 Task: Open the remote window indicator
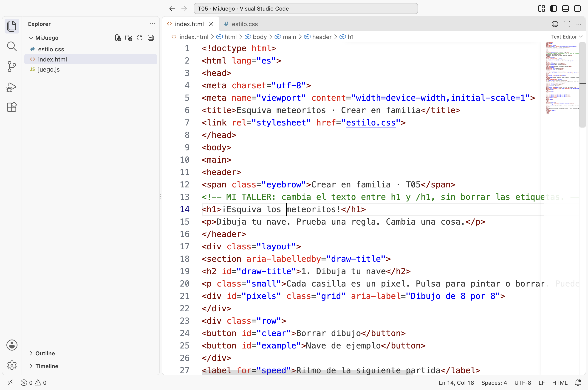click(x=10, y=382)
